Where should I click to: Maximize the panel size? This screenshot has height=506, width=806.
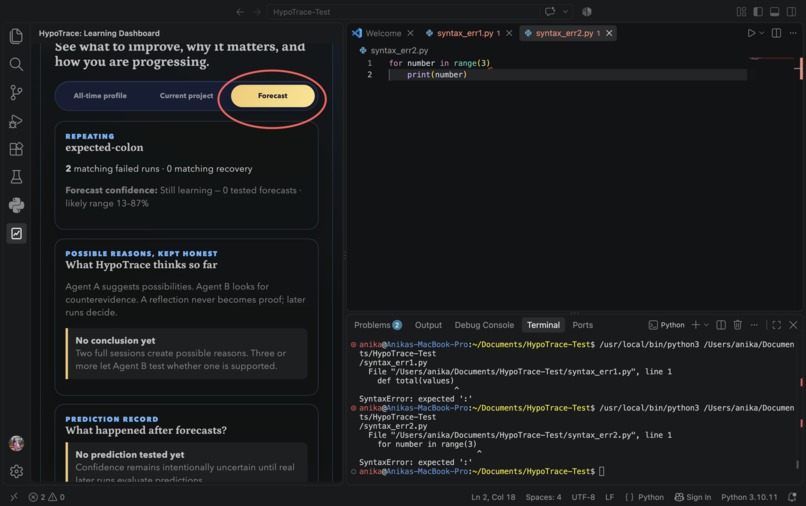pos(777,325)
